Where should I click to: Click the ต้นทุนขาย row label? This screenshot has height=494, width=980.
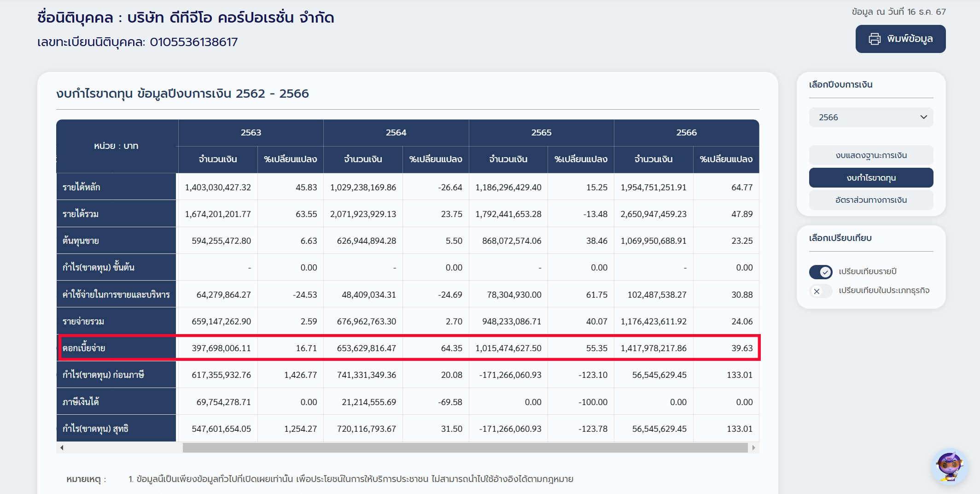[81, 241]
